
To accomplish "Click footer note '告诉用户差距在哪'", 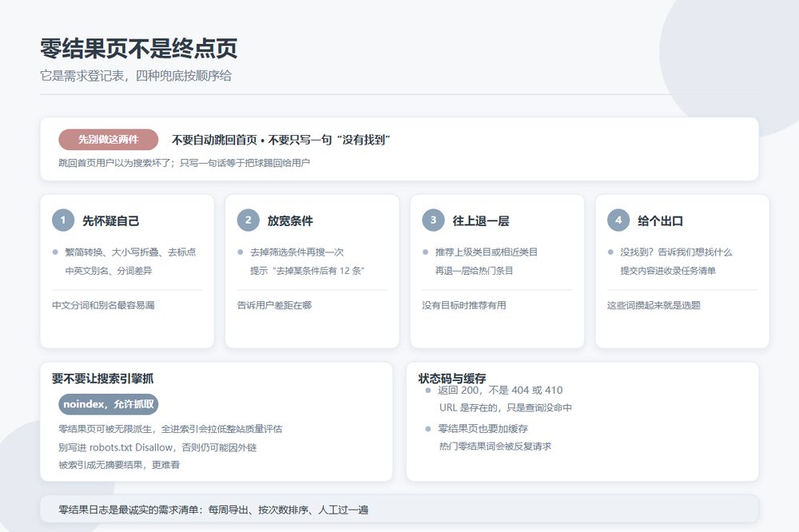I will [274, 305].
